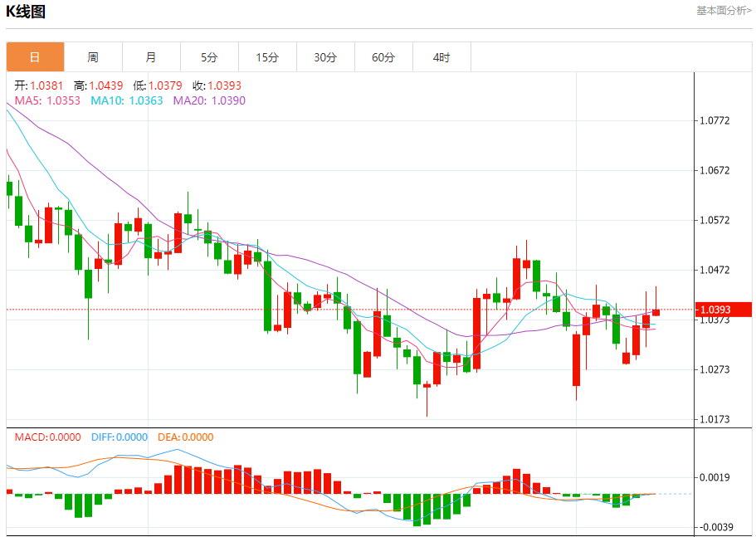Screen dimensions: 756x537
Task: Click the K线图 panel title
Action: click(27, 12)
